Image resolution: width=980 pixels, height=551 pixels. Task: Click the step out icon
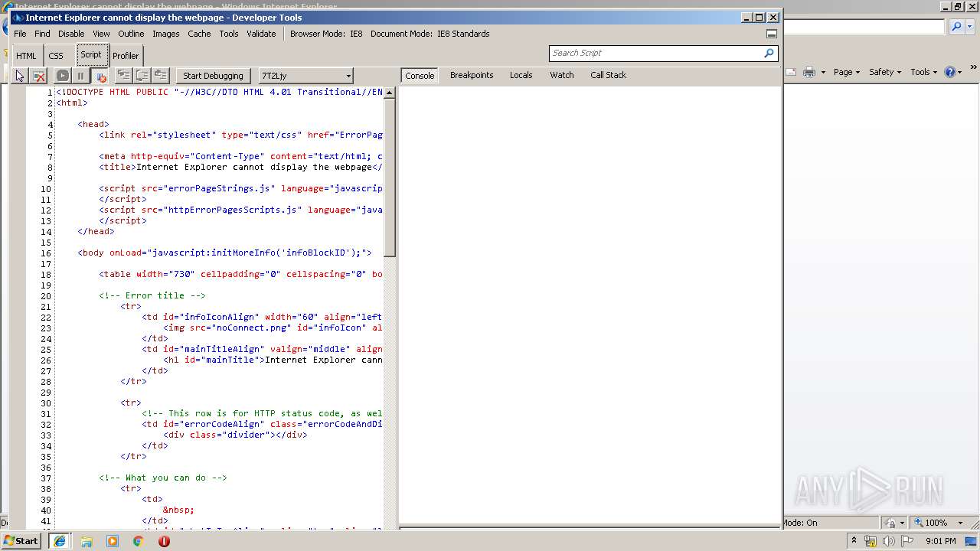click(x=160, y=75)
